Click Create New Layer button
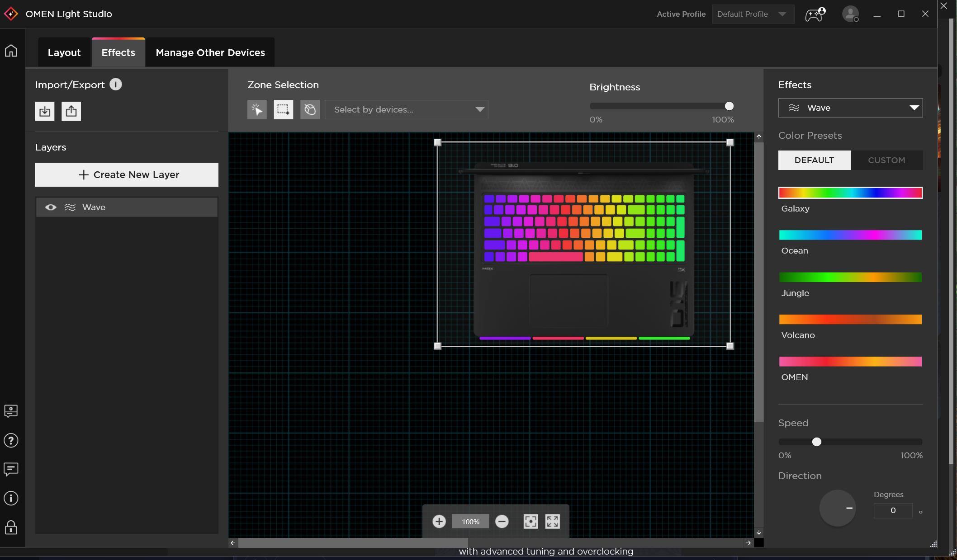The width and height of the screenshot is (957, 560). pos(127,175)
